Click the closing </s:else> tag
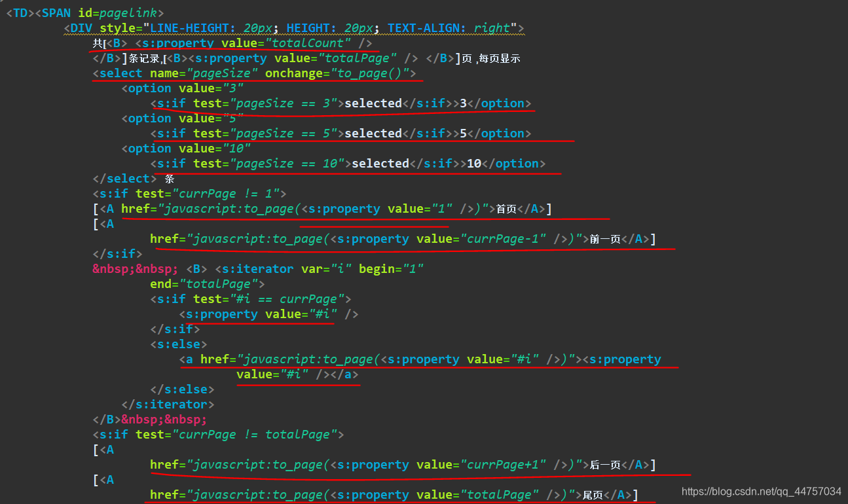Screen dimensions: 848x504 [x=183, y=389]
